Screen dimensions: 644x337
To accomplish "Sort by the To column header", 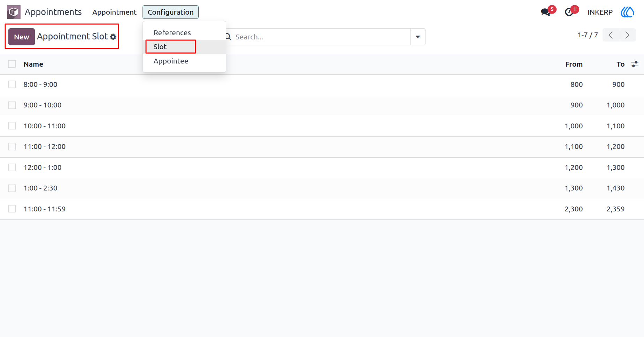I will pyautogui.click(x=620, y=64).
